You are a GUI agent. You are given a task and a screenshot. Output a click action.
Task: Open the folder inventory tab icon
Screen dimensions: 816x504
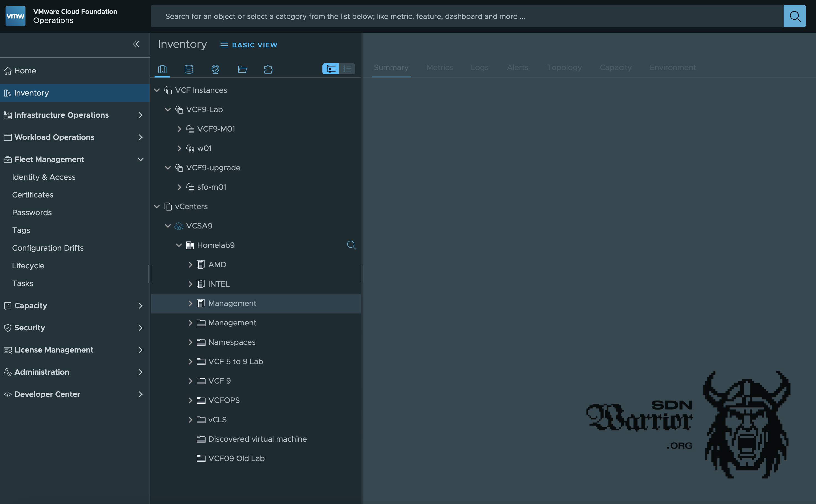pos(242,69)
